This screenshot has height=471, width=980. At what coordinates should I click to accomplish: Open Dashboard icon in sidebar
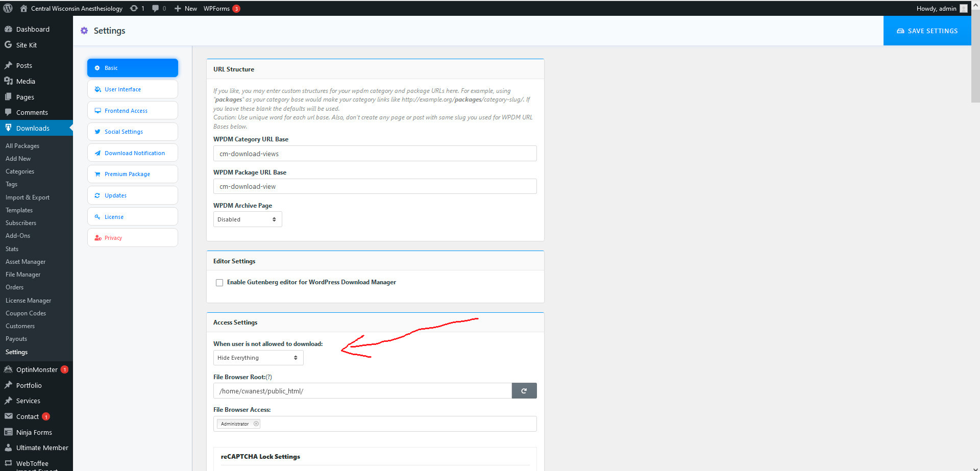click(x=8, y=29)
